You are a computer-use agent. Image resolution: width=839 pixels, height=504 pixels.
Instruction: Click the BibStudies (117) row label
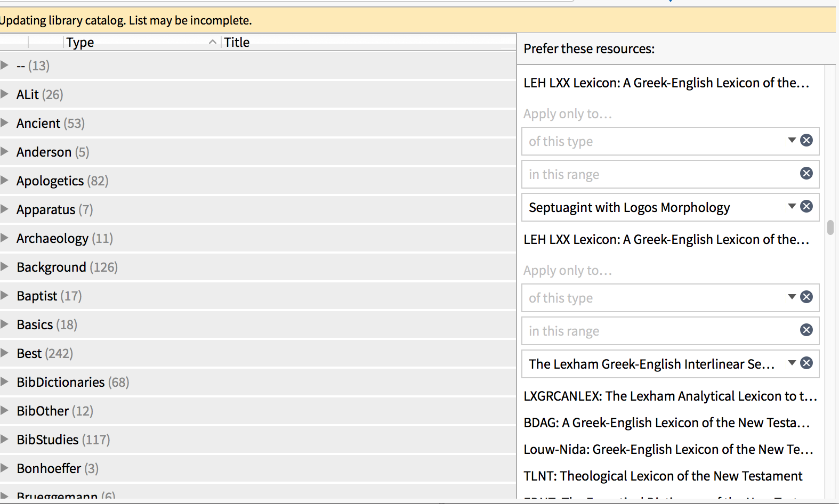click(x=63, y=440)
